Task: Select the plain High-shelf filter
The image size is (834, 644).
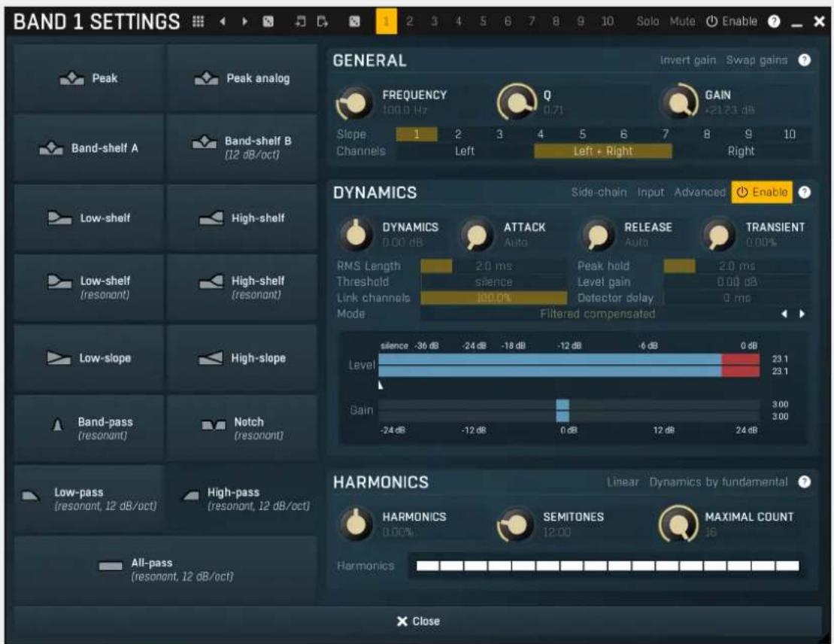Action: pyautogui.click(x=242, y=217)
